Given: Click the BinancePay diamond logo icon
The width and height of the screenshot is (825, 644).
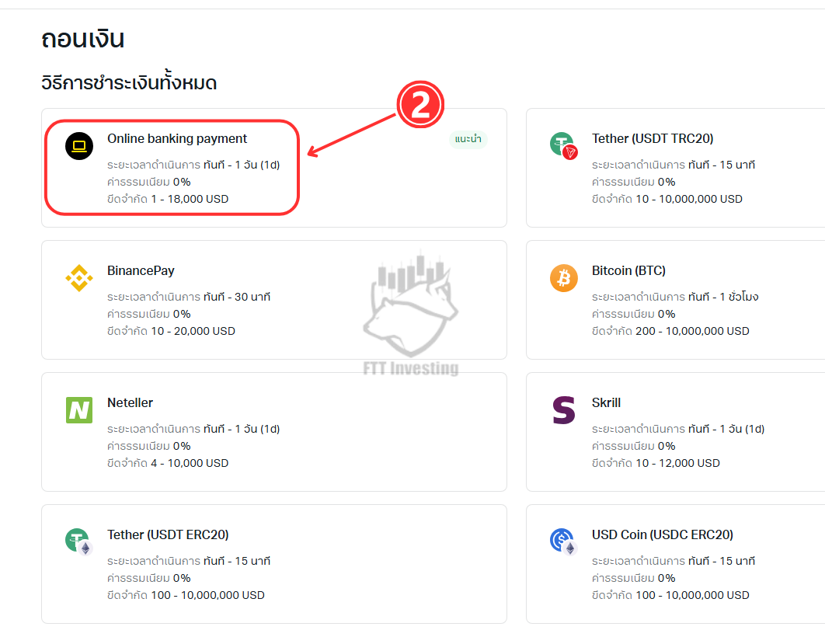Looking at the screenshot, I should pos(79,278).
